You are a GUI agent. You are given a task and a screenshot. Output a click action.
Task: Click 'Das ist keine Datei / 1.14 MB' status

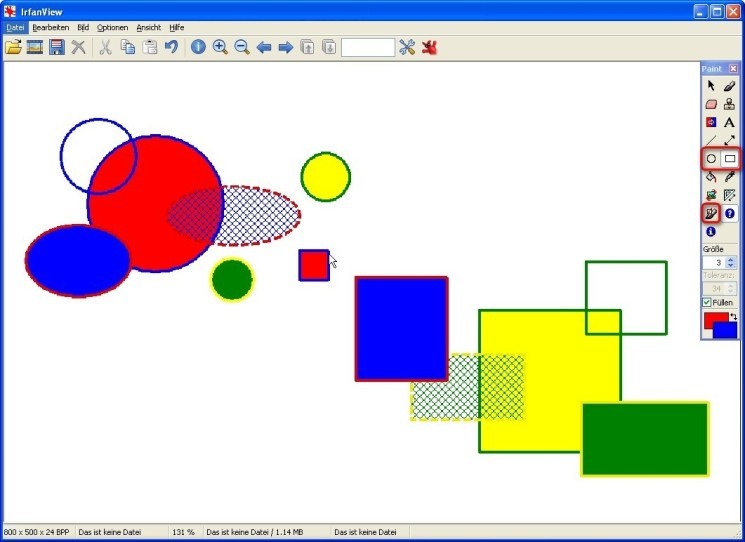pos(255,532)
